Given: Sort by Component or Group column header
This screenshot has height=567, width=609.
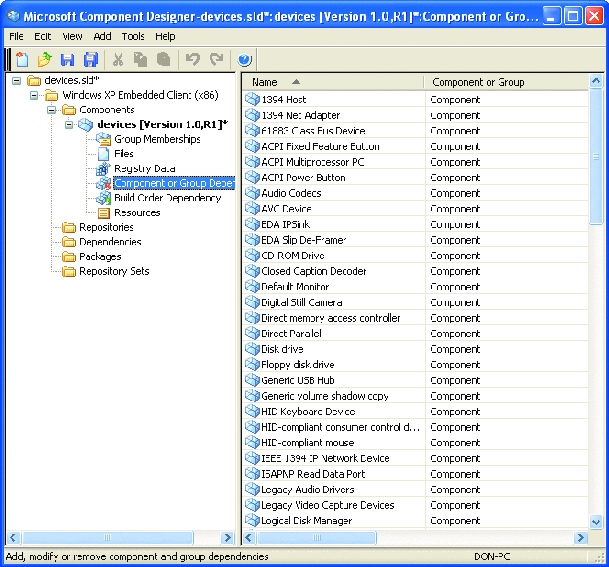Looking at the screenshot, I should [x=506, y=82].
